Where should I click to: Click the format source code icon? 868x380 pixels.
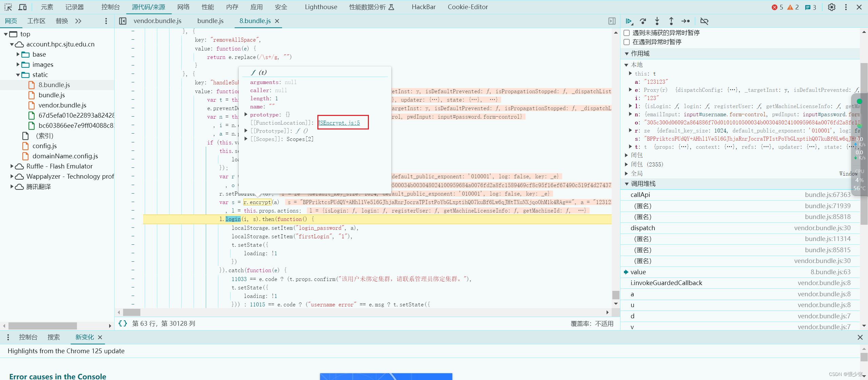pos(124,323)
